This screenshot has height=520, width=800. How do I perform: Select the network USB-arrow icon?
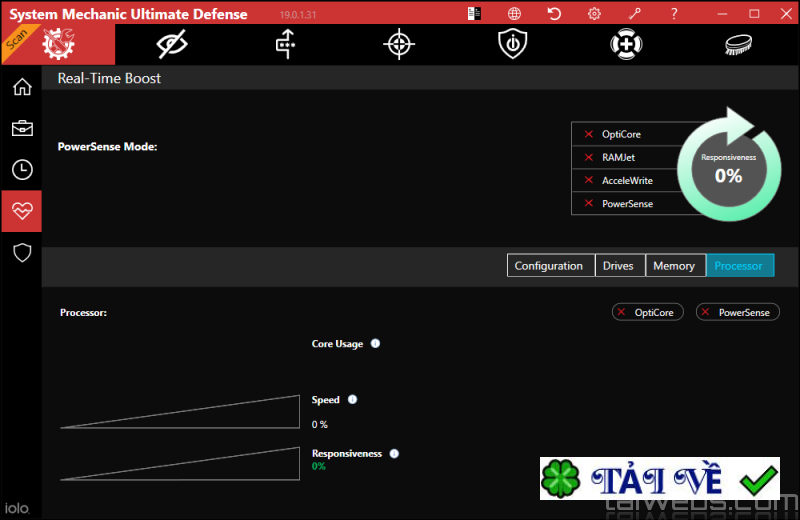click(x=286, y=44)
